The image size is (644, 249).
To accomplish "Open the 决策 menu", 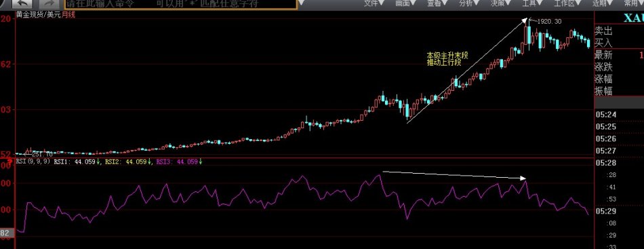I will [500, 3].
